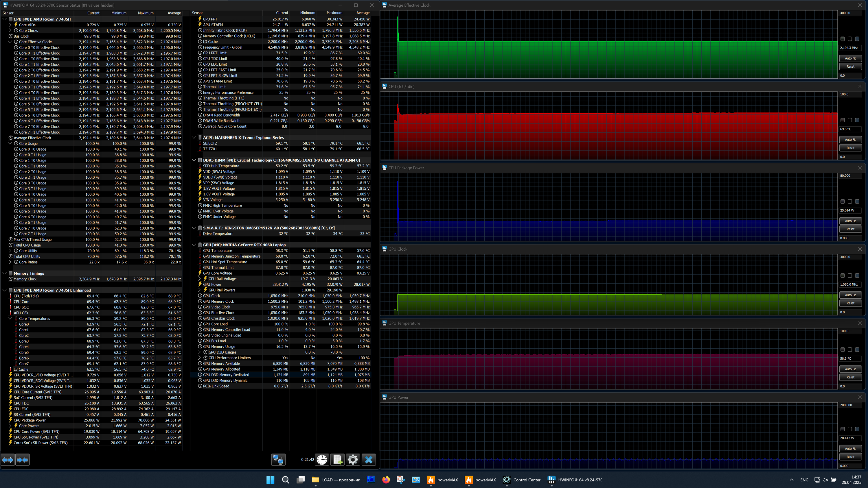This screenshot has height=488, width=868.
Task: Click the Maximum column header in left pane
Action: coord(145,13)
